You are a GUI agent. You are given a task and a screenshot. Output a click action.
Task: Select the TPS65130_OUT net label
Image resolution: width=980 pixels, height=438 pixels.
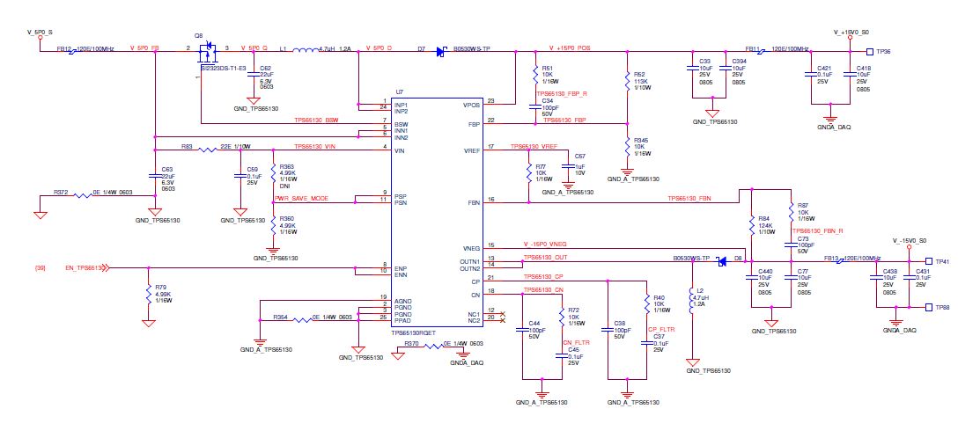pos(545,257)
